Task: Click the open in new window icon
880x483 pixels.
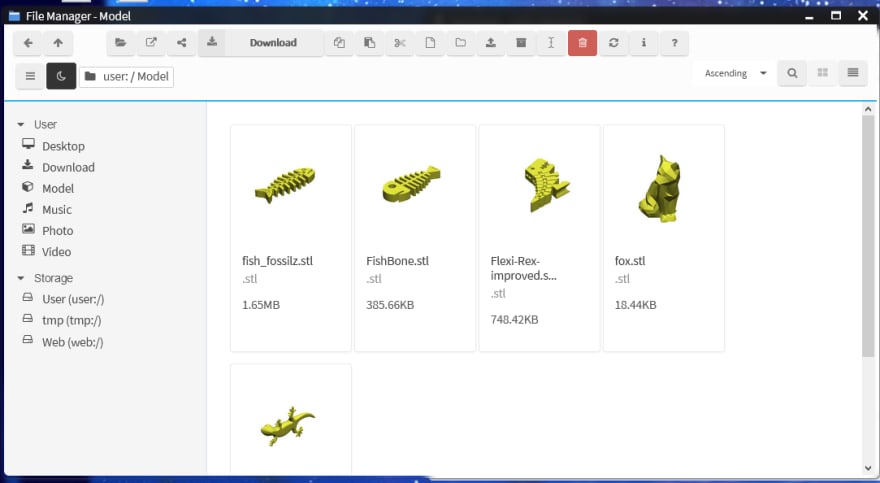Action: pos(151,43)
